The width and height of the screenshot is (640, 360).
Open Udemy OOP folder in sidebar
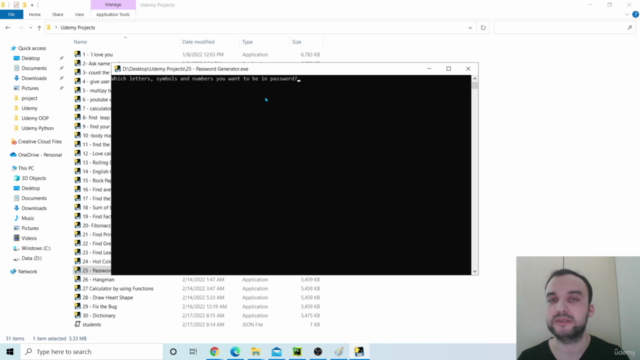pyautogui.click(x=35, y=118)
